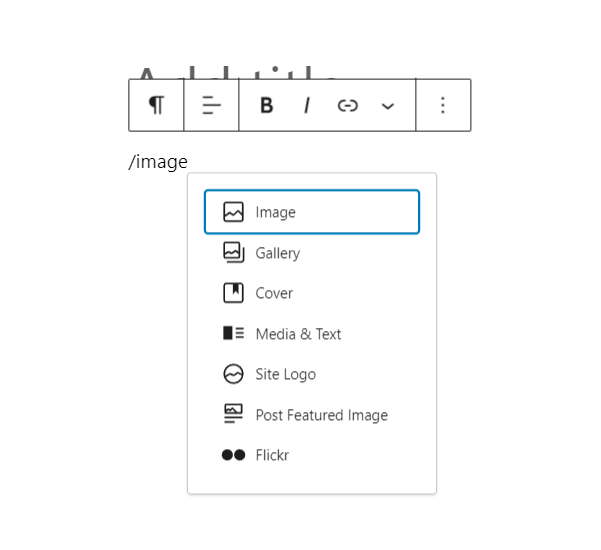Click the Media & Text block icon
This screenshot has height=550, width=601.
(233, 334)
